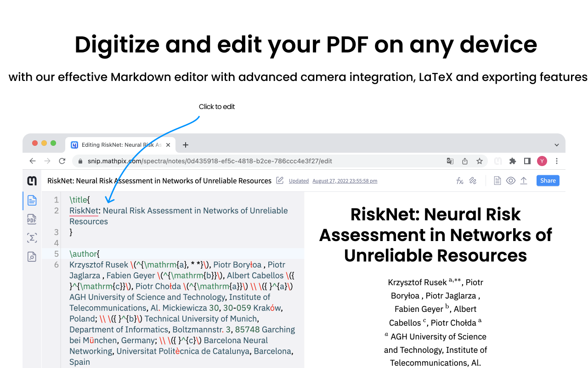Click Fabien Geyer in the preview pane
The height and width of the screenshot is (368, 588).
[x=419, y=309]
